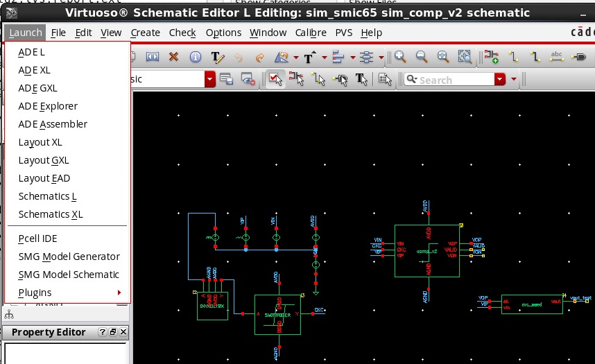Screen dimensions: 595x364
Task: Click the Text Size (T with arrow) icon
Action: (x=310, y=58)
